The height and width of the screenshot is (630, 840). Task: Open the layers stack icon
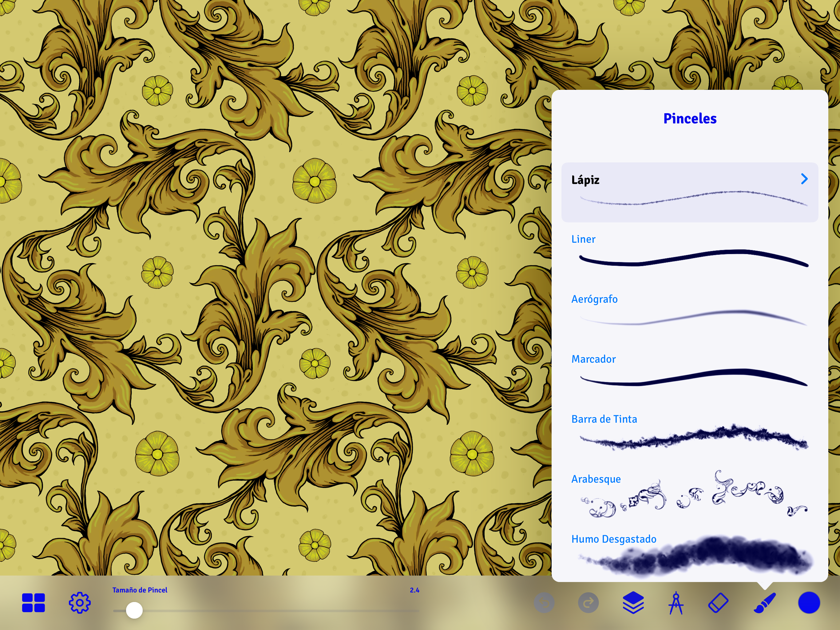(633, 603)
